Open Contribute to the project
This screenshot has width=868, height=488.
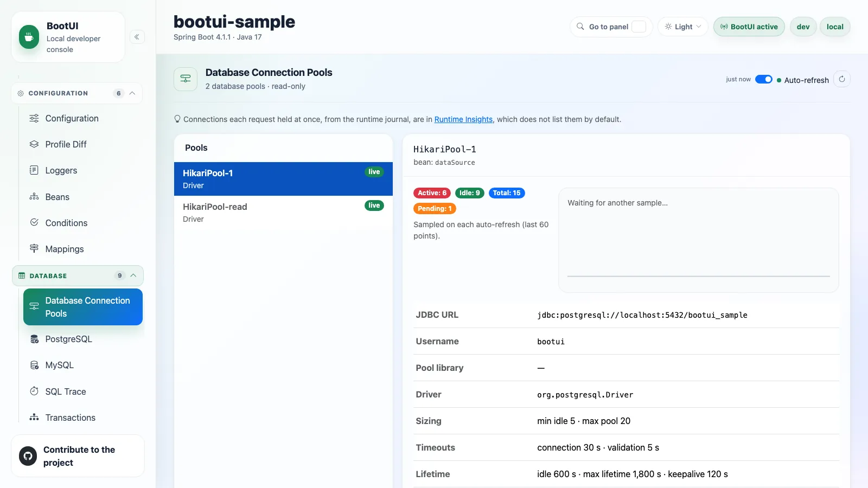pos(78,456)
